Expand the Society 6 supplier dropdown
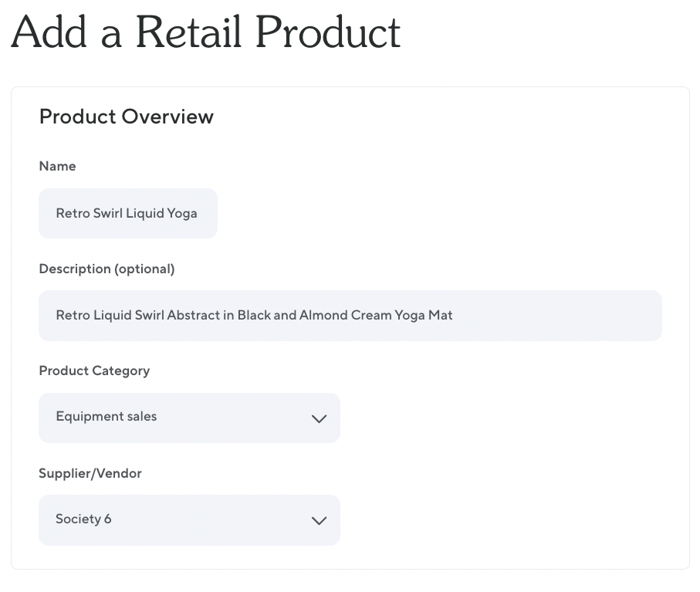Screen dimensions: 700x592 [x=189, y=519]
